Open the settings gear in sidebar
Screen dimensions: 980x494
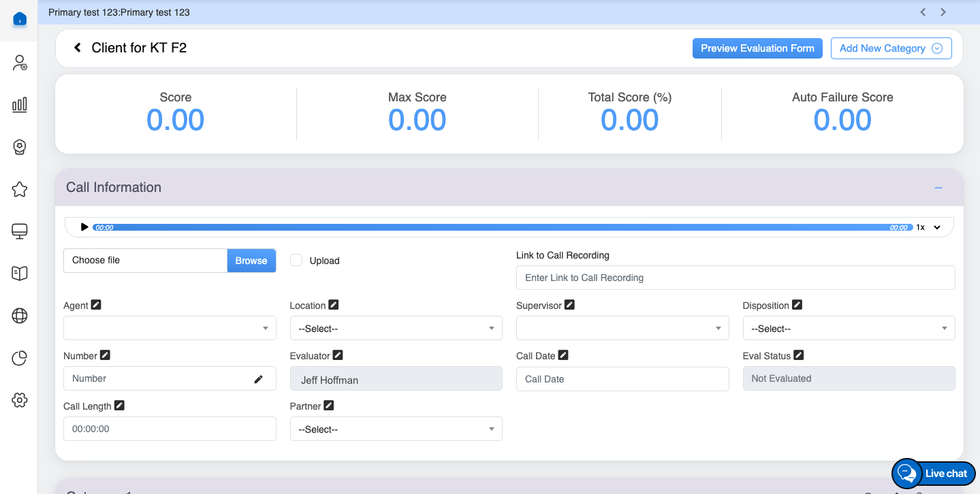pyautogui.click(x=20, y=400)
